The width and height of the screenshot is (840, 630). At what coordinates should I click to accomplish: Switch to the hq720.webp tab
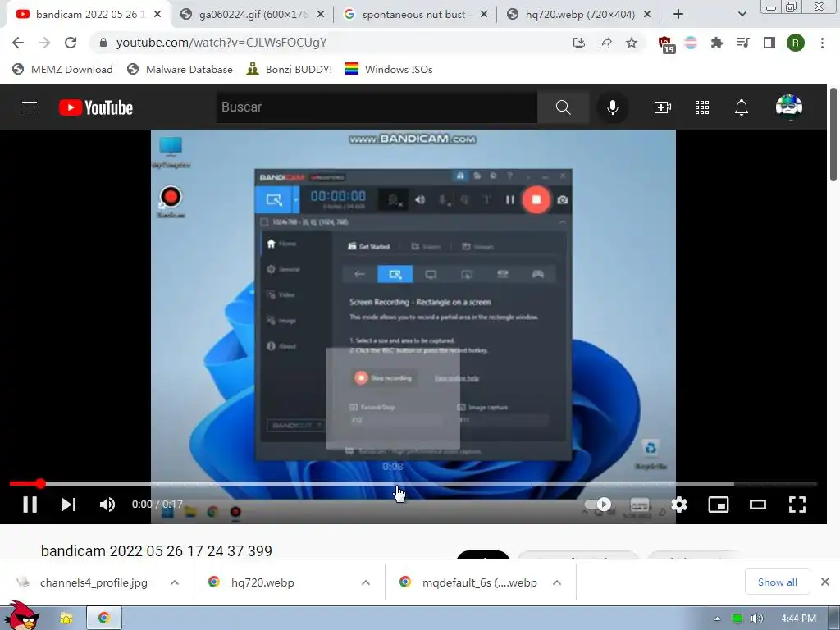coord(580,15)
